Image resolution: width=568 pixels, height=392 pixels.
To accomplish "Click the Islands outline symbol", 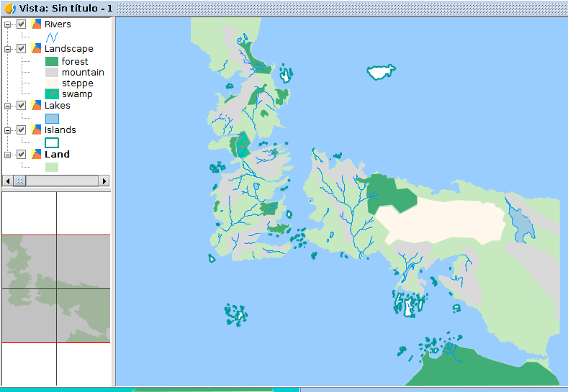I will (52, 142).
